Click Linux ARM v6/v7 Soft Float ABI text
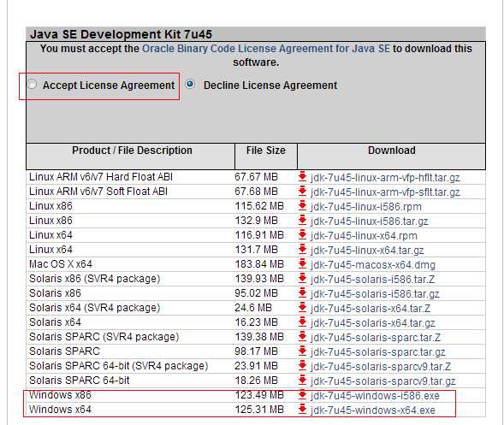This screenshot has width=504, height=425. point(98,192)
